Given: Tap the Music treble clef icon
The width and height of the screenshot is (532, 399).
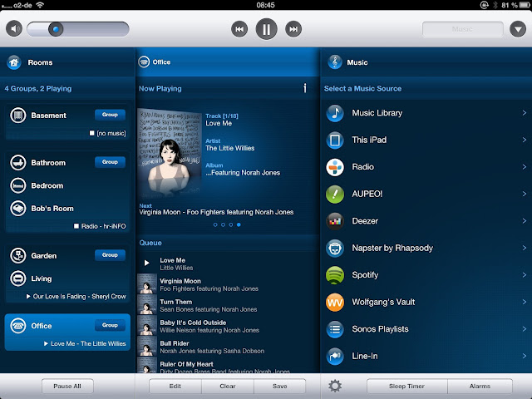Looking at the screenshot, I should (x=335, y=62).
